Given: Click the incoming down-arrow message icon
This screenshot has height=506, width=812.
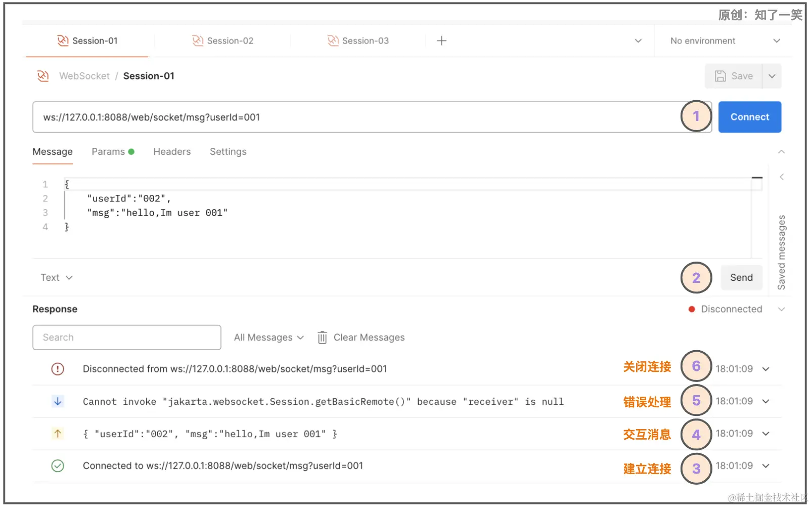Looking at the screenshot, I should [x=58, y=401].
